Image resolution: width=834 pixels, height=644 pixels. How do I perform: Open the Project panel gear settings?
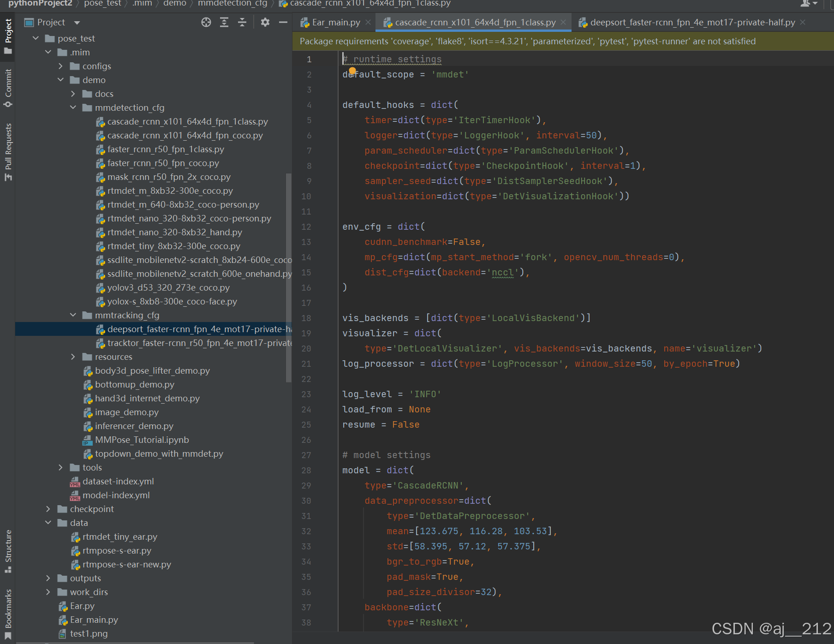(x=265, y=22)
